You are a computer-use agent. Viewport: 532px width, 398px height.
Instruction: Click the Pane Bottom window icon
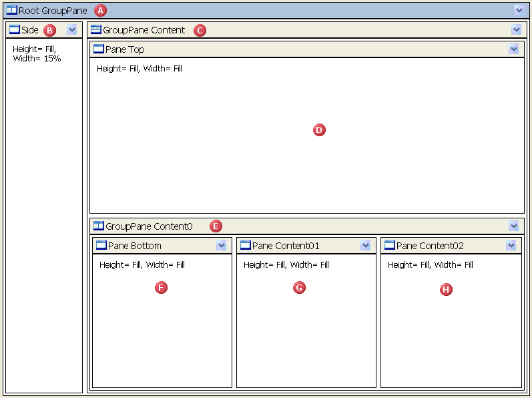(x=101, y=246)
